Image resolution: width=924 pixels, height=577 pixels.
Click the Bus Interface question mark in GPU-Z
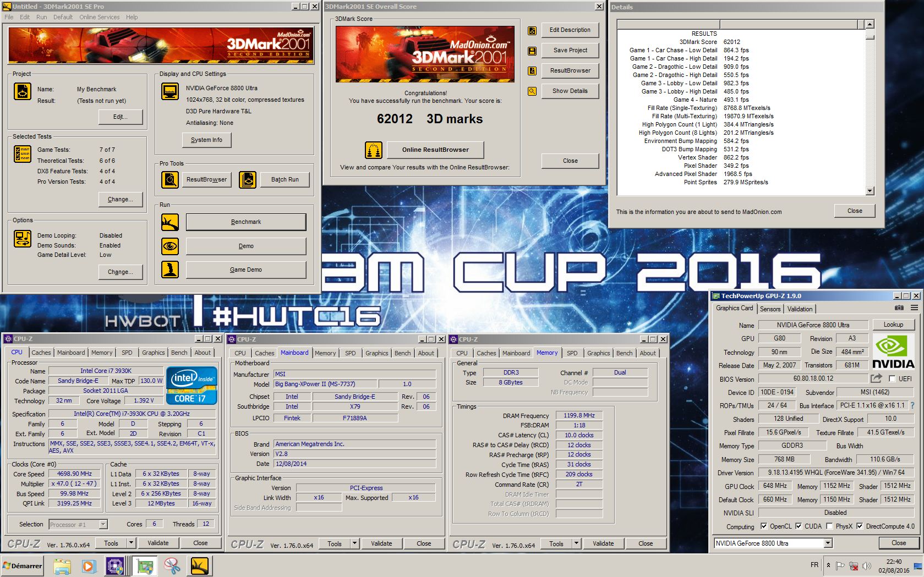912,405
